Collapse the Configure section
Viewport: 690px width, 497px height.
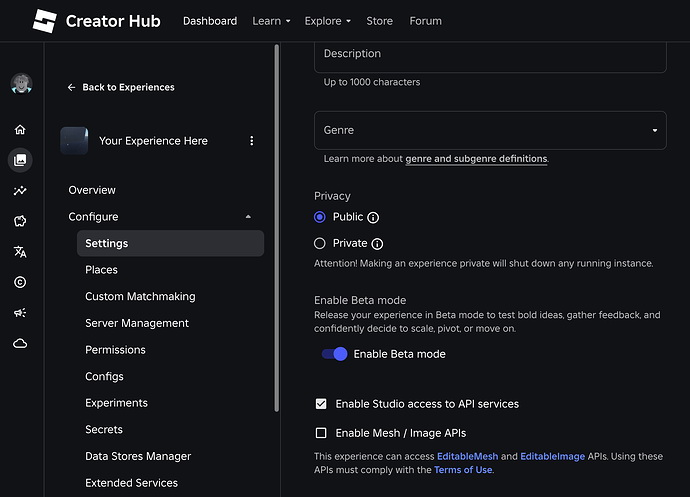tap(248, 217)
